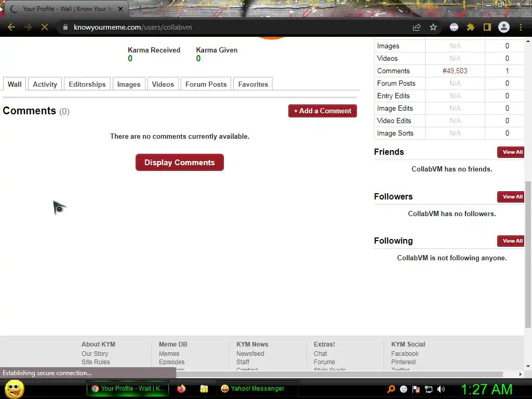The image size is (532, 399).
Task: Open the Staff footer link
Action: tap(243, 362)
